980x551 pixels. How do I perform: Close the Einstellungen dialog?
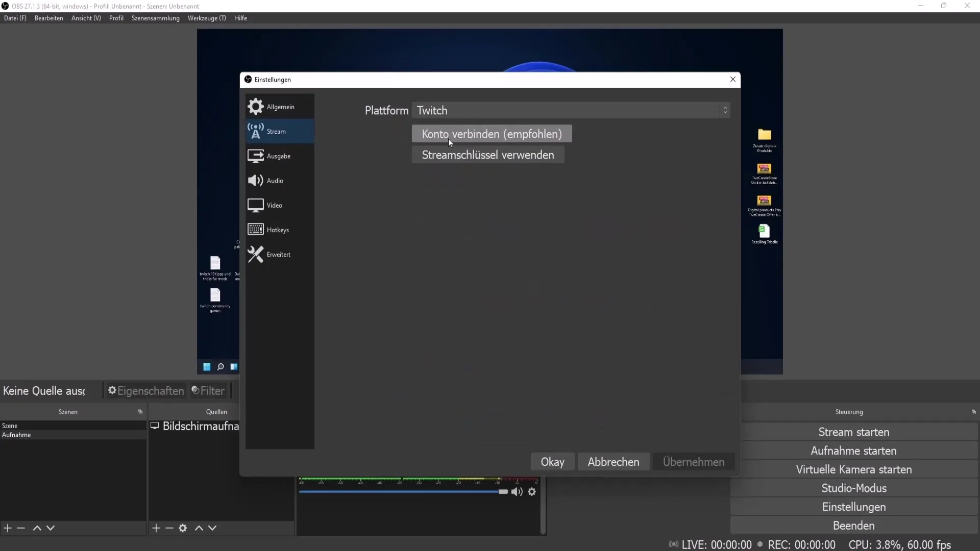tap(733, 80)
